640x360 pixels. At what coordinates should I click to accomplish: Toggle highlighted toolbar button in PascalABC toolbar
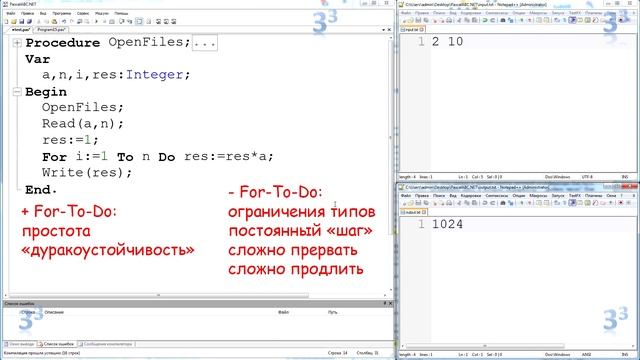click(x=139, y=21)
